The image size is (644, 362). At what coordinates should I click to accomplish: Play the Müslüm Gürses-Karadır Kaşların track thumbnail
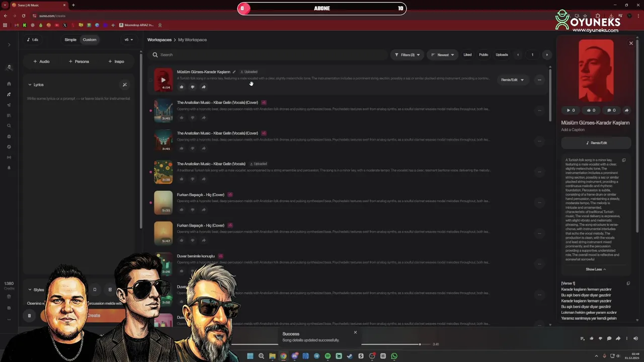click(x=163, y=79)
